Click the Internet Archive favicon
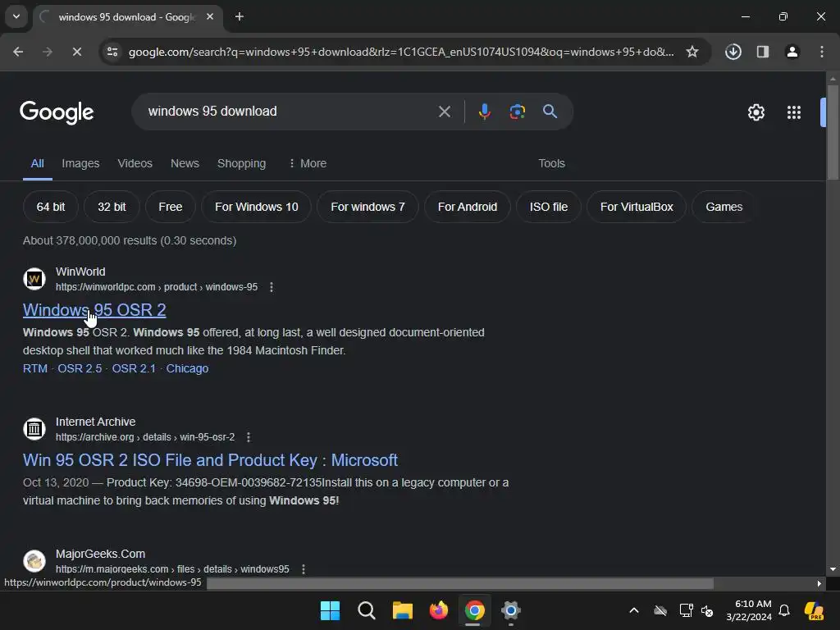Viewport: 840px width, 630px height. click(x=34, y=429)
